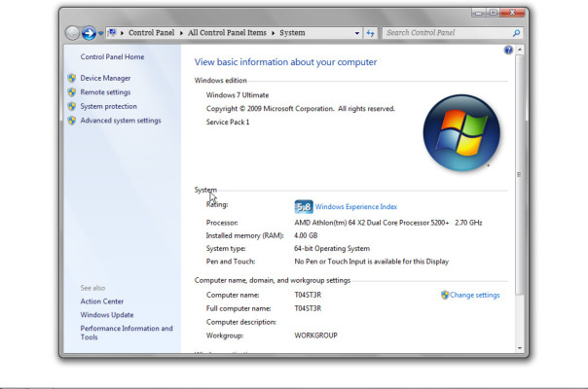This screenshot has height=389, width=588.
Task: Open Remote settings link
Action: (x=105, y=92)
